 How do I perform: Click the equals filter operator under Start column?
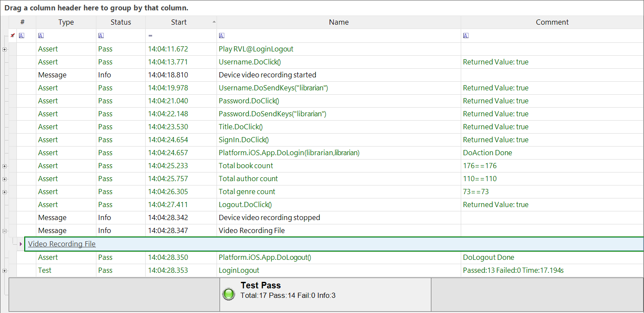(x=150, y=35)
